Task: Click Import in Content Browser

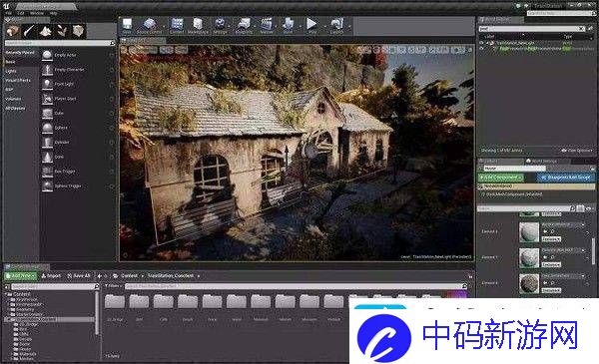Action: click(x=51, y=276)
